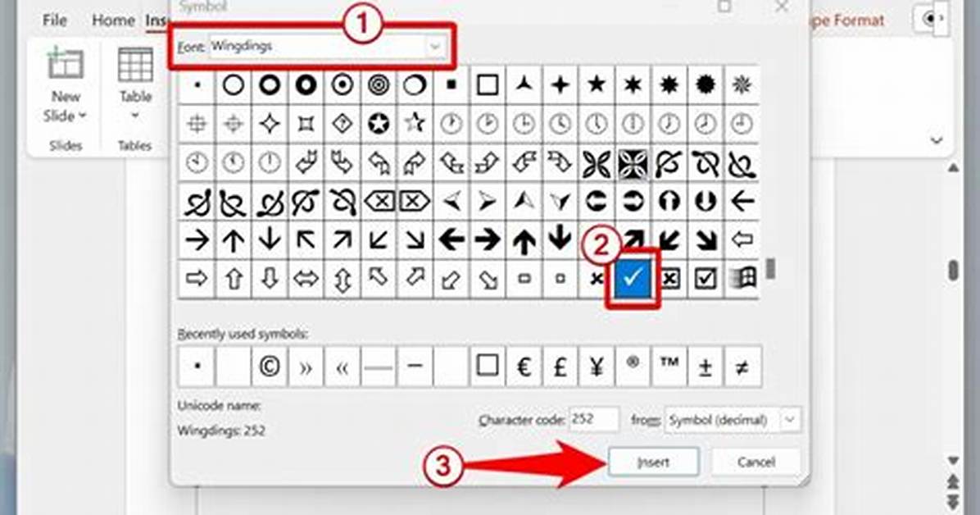The width and height of the screenshot is (980, 515).
Task: Click the slide scrollbar up arrow
Action: click(952, 168)
